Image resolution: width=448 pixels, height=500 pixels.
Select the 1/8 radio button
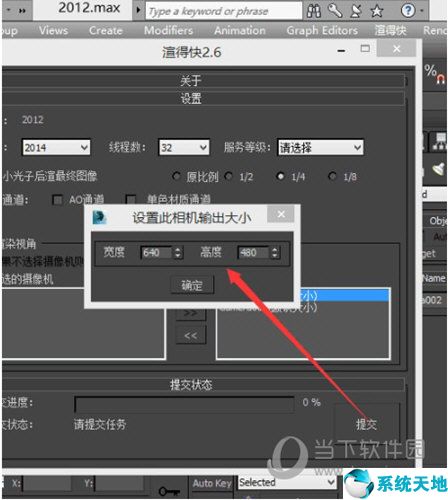tap(332, 176)
